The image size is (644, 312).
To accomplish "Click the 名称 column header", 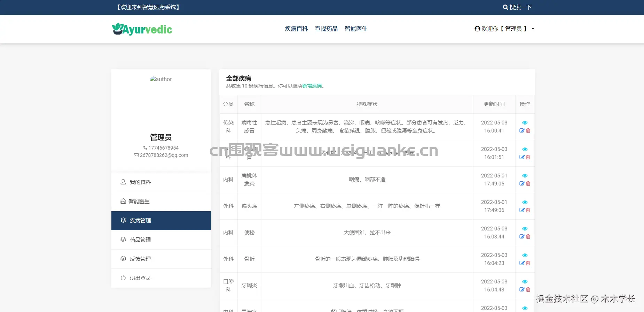I will click(x=249, y=104).
